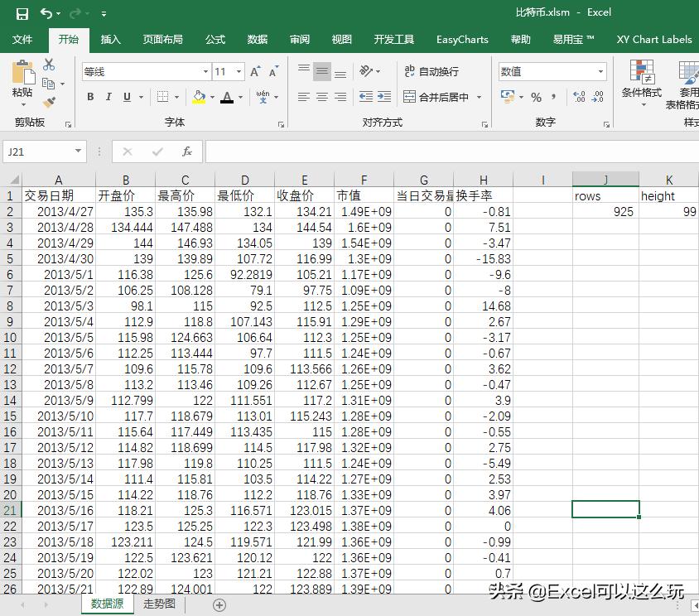Open the font name dropdown

205,71
